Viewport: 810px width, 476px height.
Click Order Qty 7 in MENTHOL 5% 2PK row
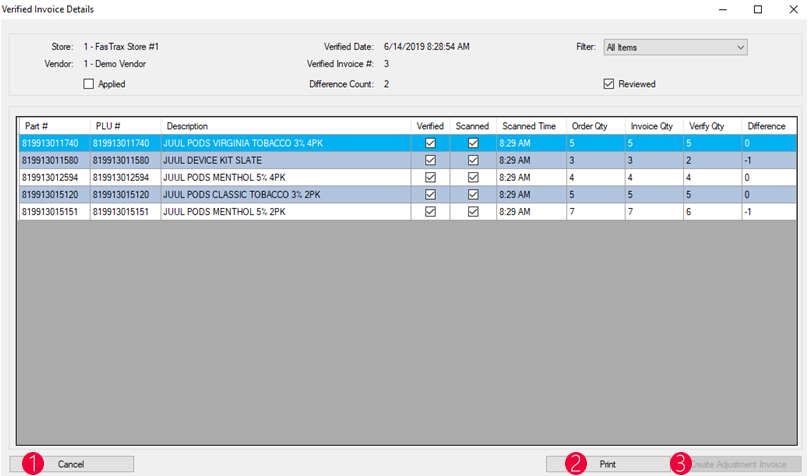click(596, 211)
